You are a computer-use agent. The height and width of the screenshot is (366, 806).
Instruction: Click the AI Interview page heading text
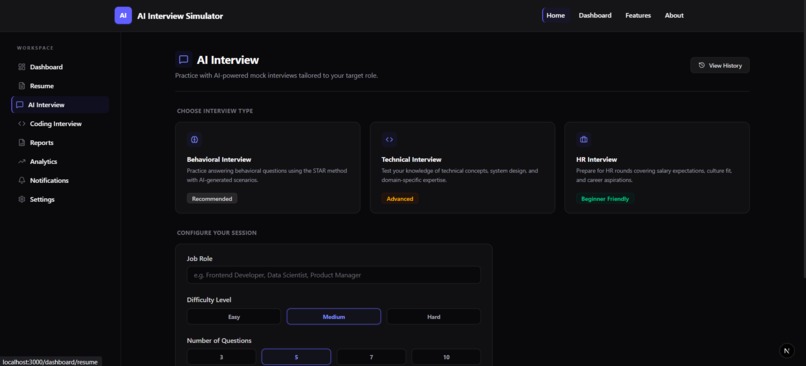(228, 60)
